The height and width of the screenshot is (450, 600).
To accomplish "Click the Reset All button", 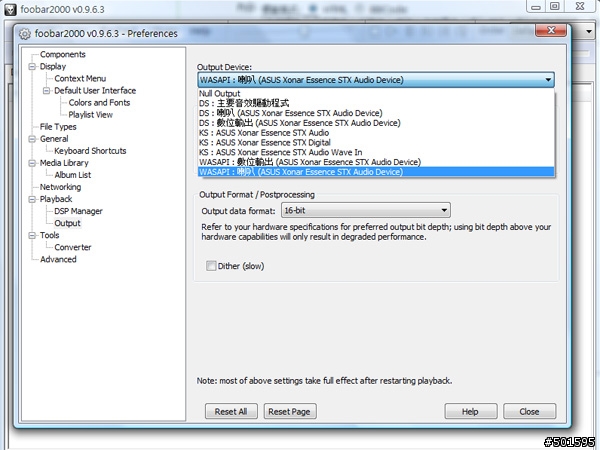I will click(231, 411).
